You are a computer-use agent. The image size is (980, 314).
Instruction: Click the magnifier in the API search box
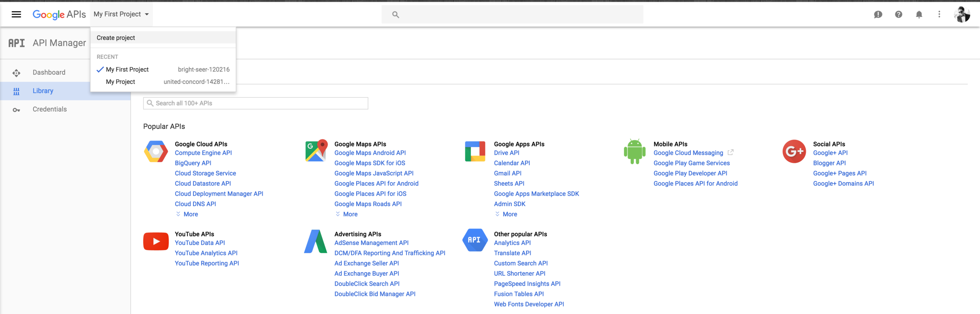150,103
